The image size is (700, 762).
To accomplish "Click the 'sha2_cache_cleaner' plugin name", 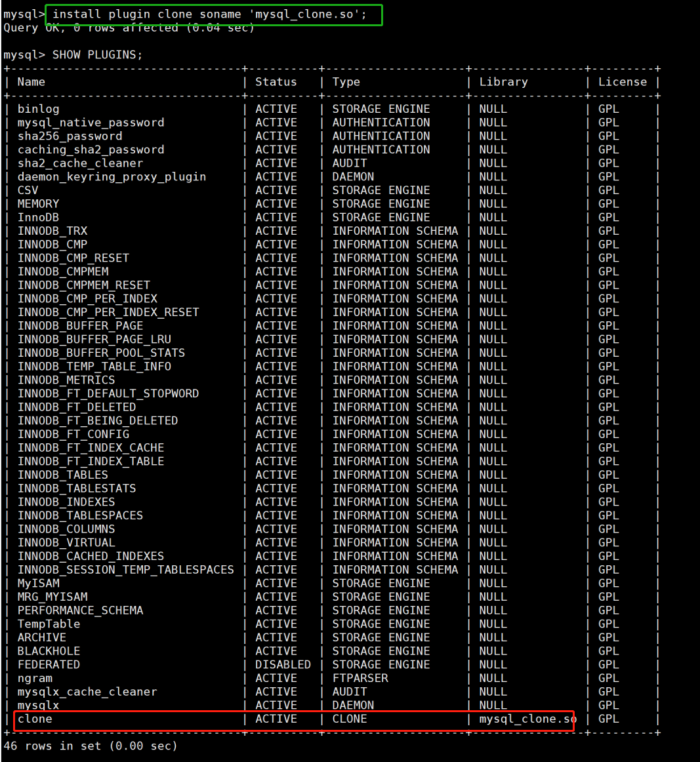I will pyautogui.click(x=80, y=163).
